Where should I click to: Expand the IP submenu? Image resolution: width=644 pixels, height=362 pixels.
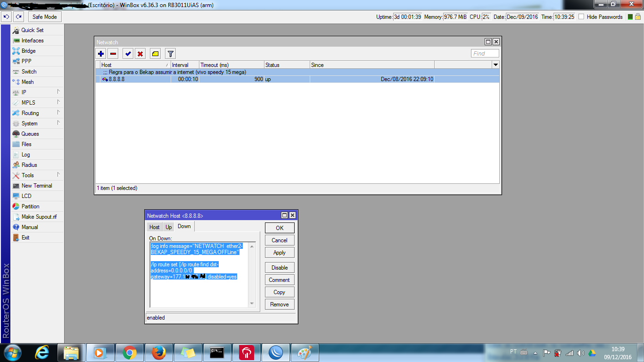(x=37, y=92)
